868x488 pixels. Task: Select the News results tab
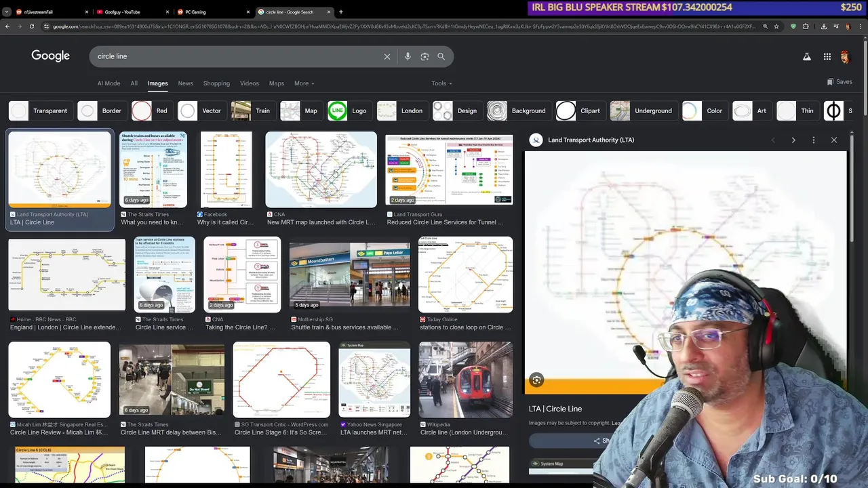(186, 83)
